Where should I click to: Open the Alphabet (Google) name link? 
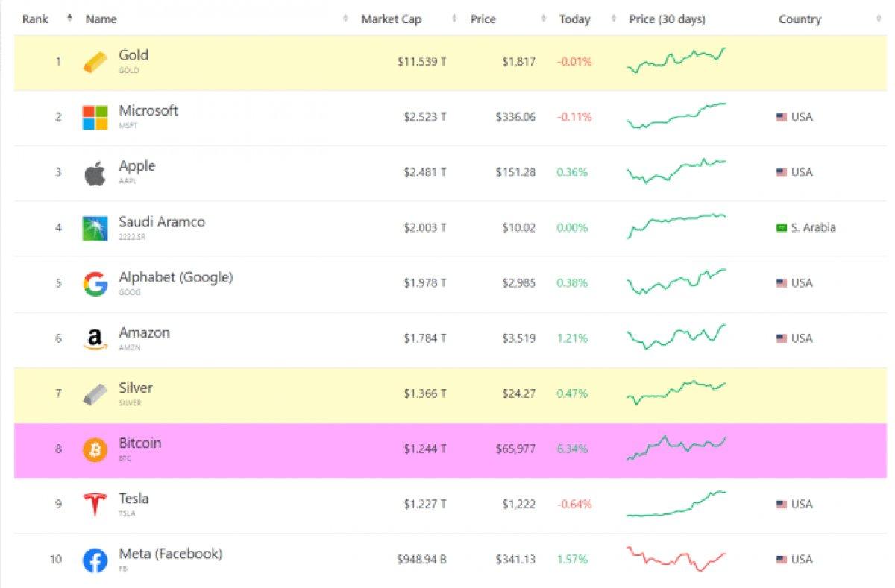(175, 277)
